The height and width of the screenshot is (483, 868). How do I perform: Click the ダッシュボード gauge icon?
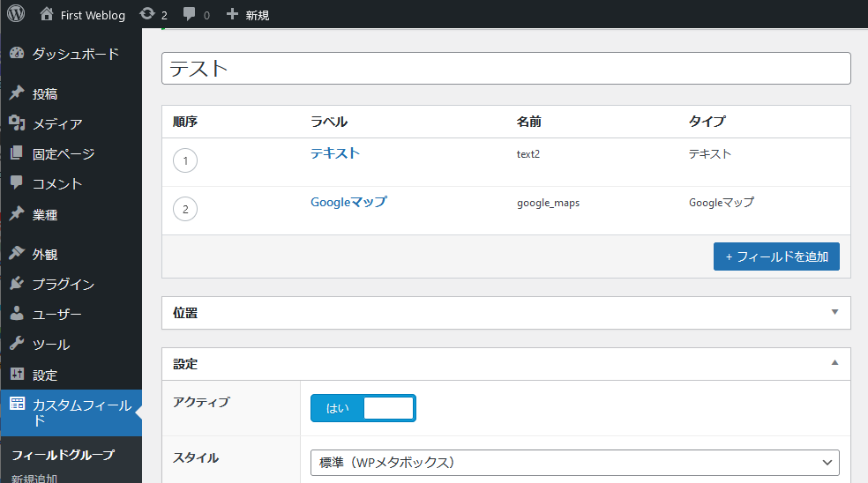click(17, 53)
